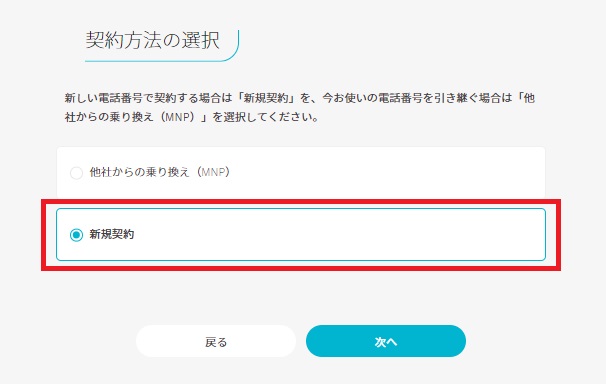Click the selected 新規契約 radio circle
The image size is (606, 384).
(x=76, y=234)
